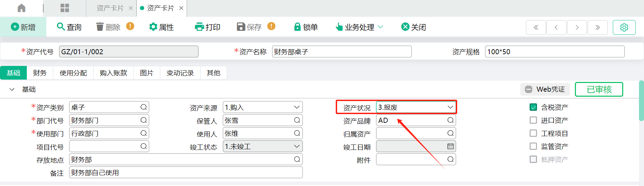Click the 锁单 lock icon

click(297, 27)
